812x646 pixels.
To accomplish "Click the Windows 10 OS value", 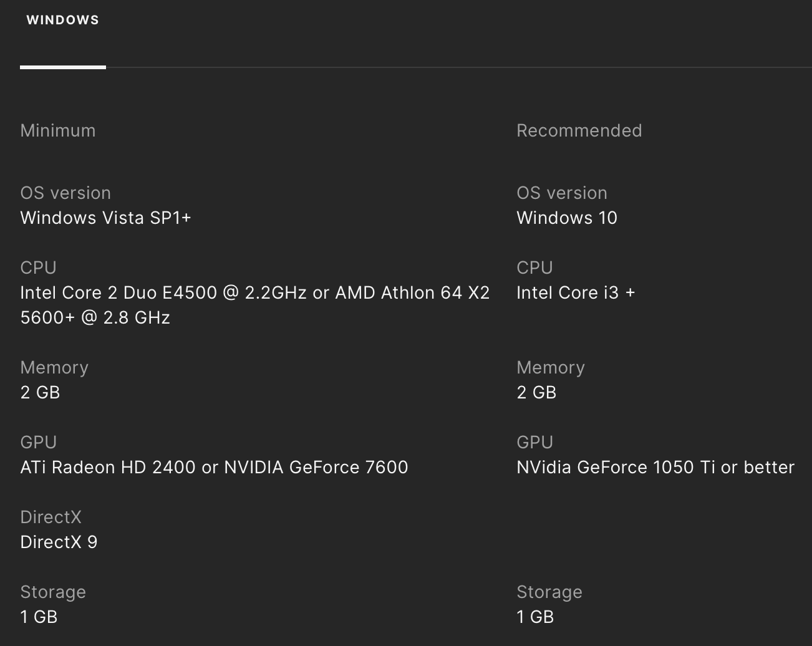I will 566,218.
